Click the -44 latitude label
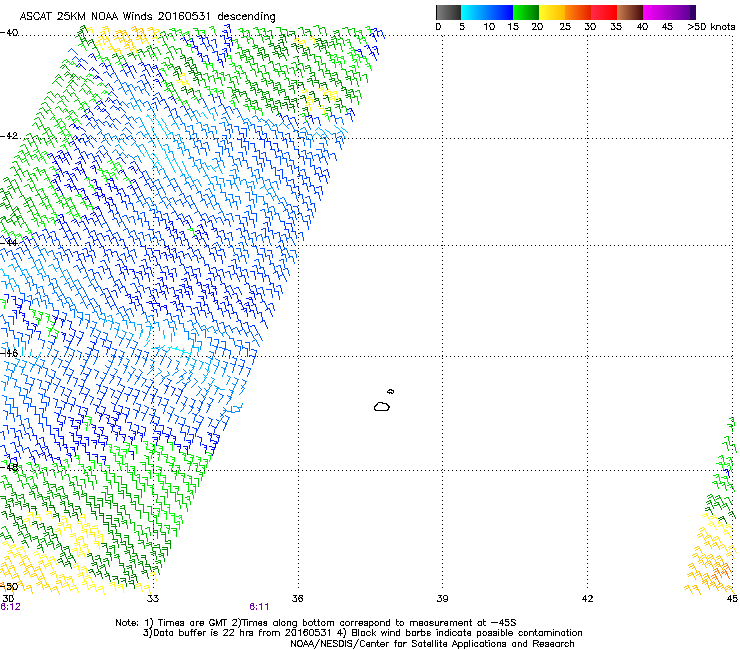Image resolution: width=740 pixels, height=650 pixels. (x=9, y=243)
